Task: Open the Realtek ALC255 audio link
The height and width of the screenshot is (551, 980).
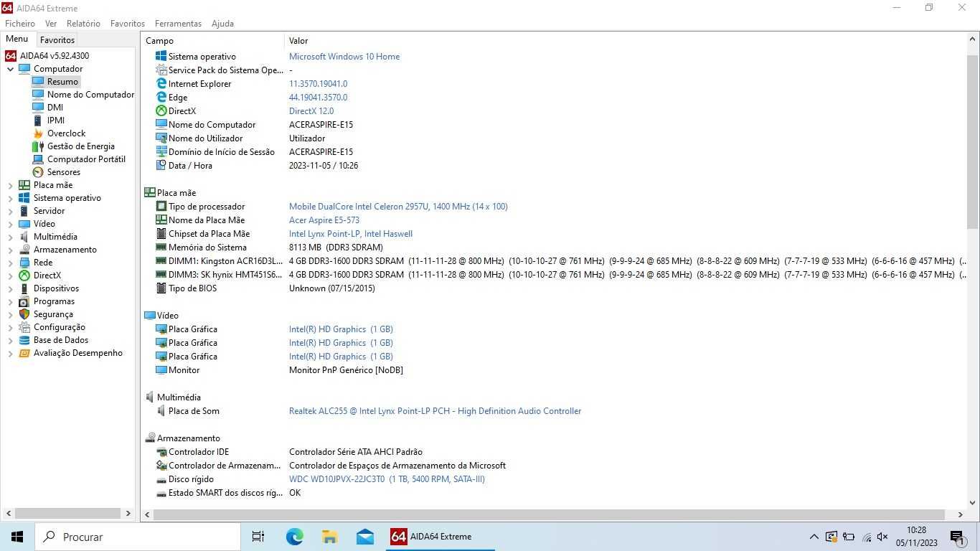Action: [x=435, y=411]
